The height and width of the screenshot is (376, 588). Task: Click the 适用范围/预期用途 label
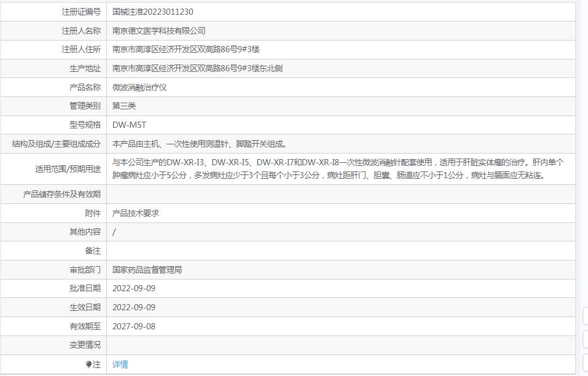68,169
